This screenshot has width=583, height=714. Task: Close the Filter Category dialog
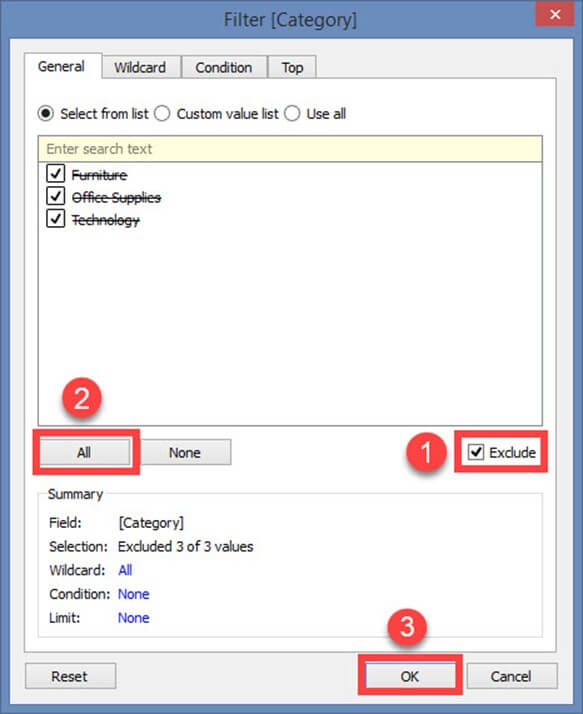click(x=554, y=14)
